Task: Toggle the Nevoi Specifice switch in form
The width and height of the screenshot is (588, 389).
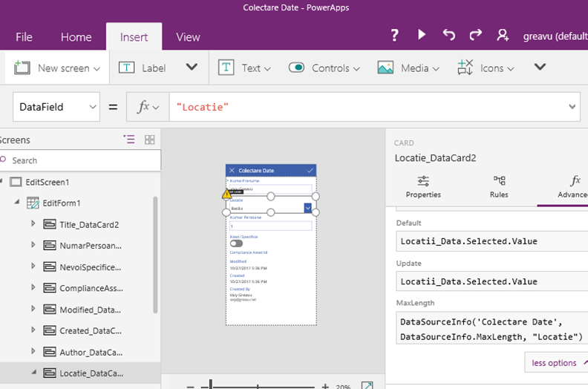Action: pos(236,243)
